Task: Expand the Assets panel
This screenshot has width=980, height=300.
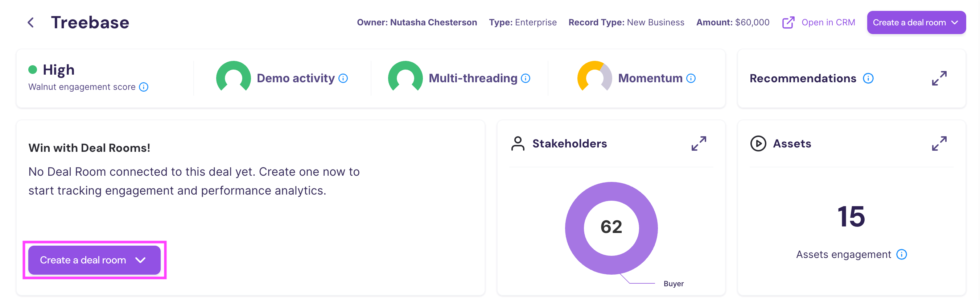Action: pos(939,143)
